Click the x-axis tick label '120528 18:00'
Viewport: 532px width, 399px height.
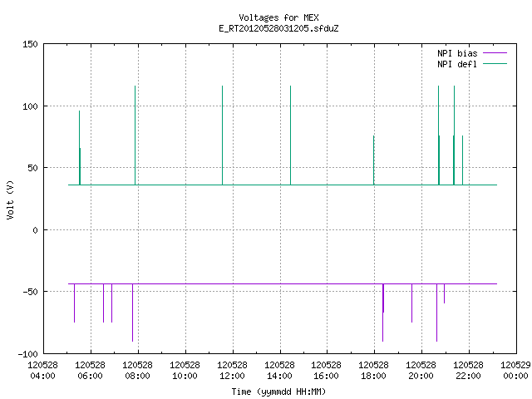tap(373, 371)
